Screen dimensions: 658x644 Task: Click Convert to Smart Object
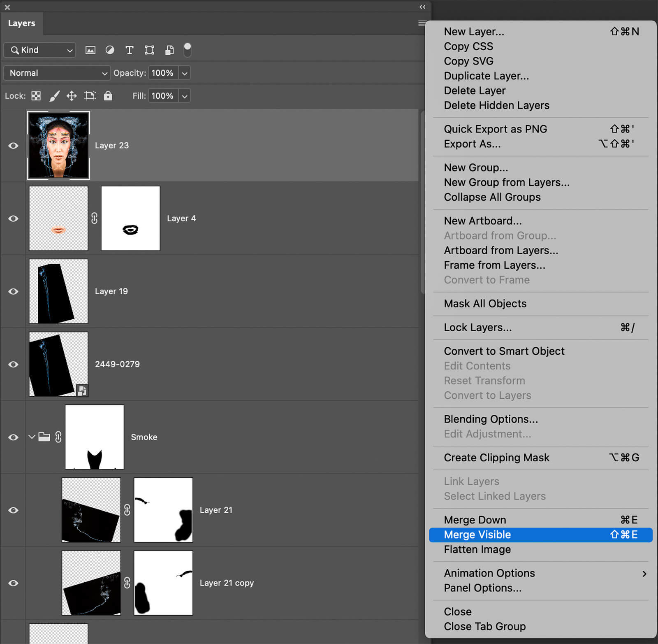[504, 351]
